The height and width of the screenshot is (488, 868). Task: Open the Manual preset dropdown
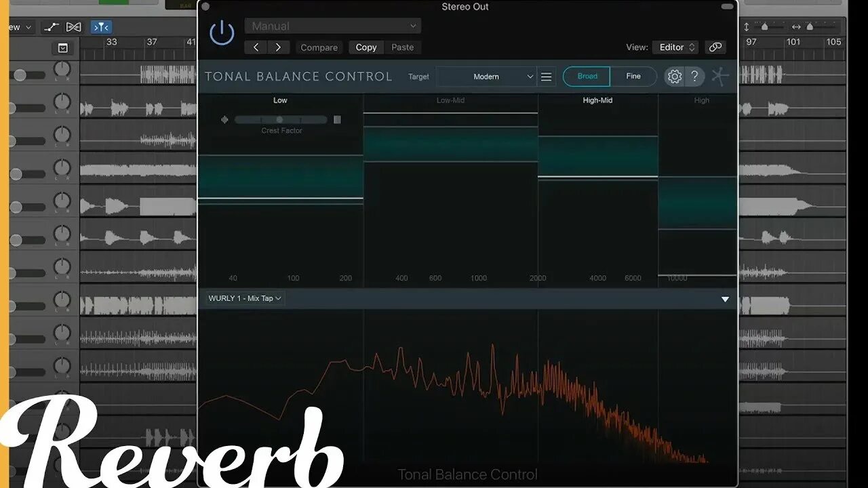tap(332, 26)
